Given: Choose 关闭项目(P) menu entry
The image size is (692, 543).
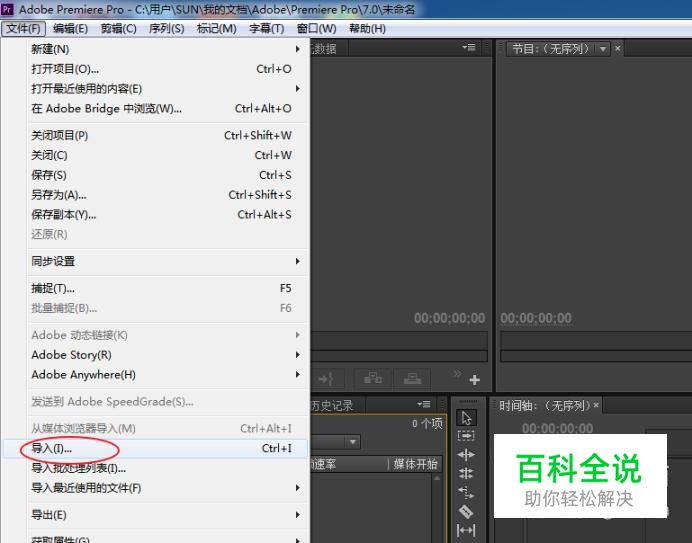Looking at the screenshot, I should pos(166,136).
